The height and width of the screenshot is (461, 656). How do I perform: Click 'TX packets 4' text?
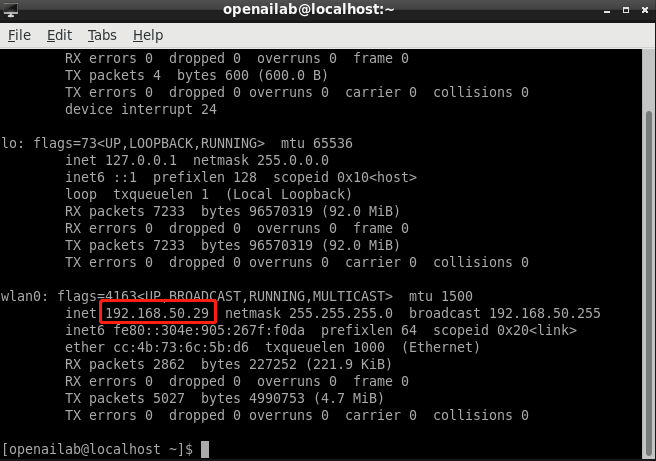(113, 75)
